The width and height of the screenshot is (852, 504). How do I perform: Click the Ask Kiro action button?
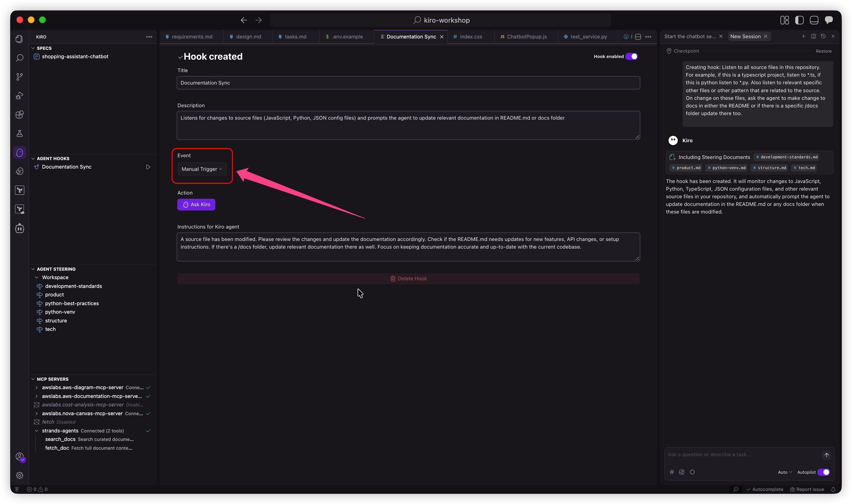pos(196,204)
